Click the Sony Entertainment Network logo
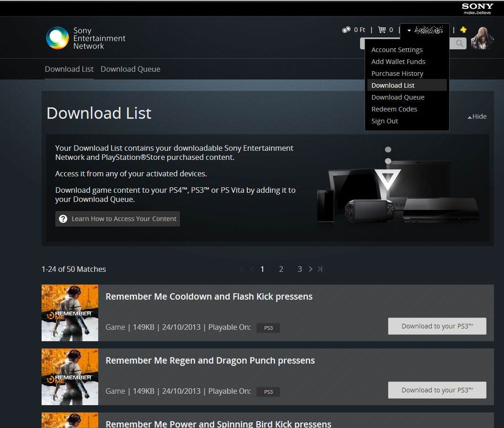 (85, 38)
